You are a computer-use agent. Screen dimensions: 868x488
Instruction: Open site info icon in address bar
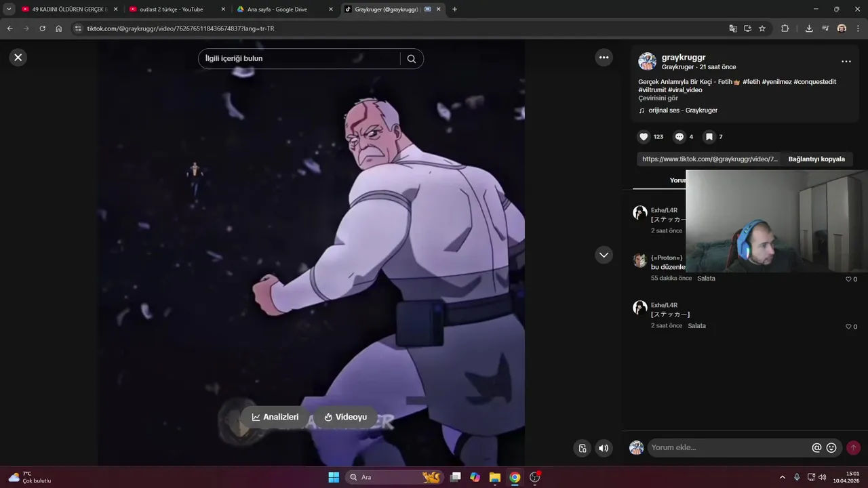pyautogui.click(x=78, y=28)
